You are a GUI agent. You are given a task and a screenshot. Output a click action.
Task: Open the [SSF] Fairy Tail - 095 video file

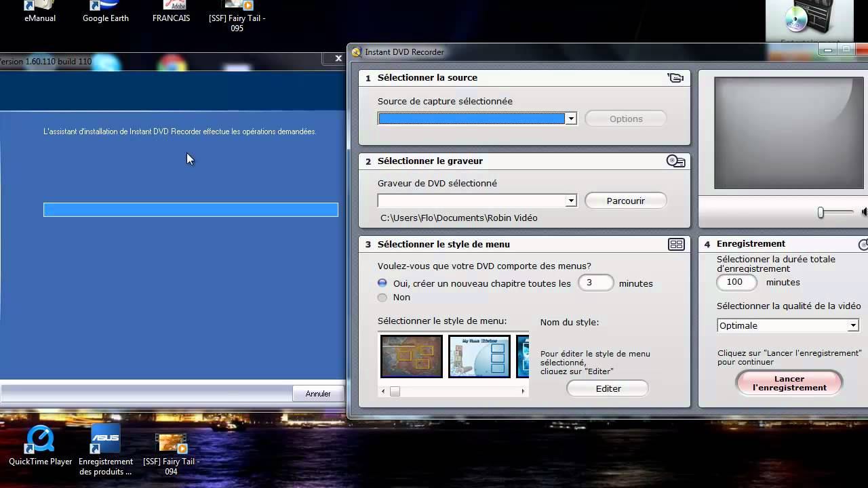click(237, 16)
